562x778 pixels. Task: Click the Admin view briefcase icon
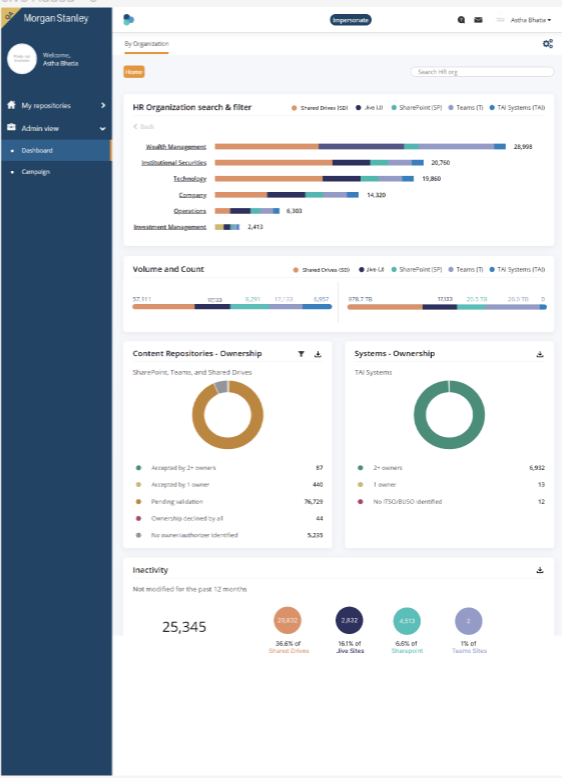point(11,128)
